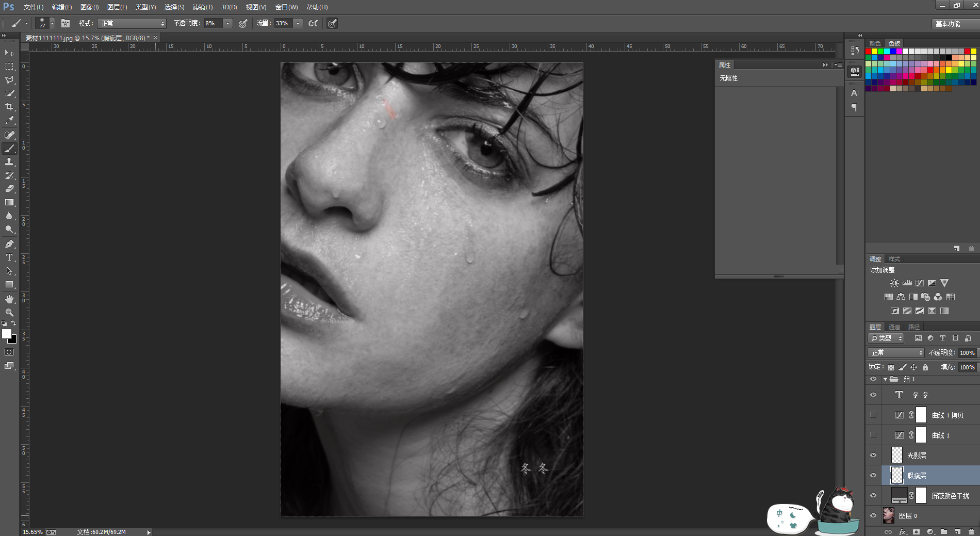Select the Dodge tool

(x=9, y=229)
